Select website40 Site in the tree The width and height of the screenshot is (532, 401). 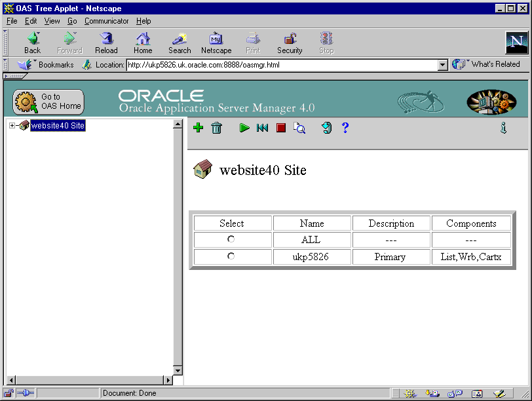(x=58, y=126)
